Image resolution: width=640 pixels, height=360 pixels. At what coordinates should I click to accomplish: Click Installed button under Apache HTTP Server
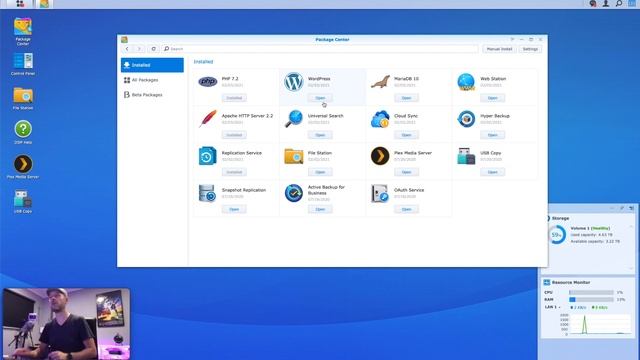click(234, 135)
